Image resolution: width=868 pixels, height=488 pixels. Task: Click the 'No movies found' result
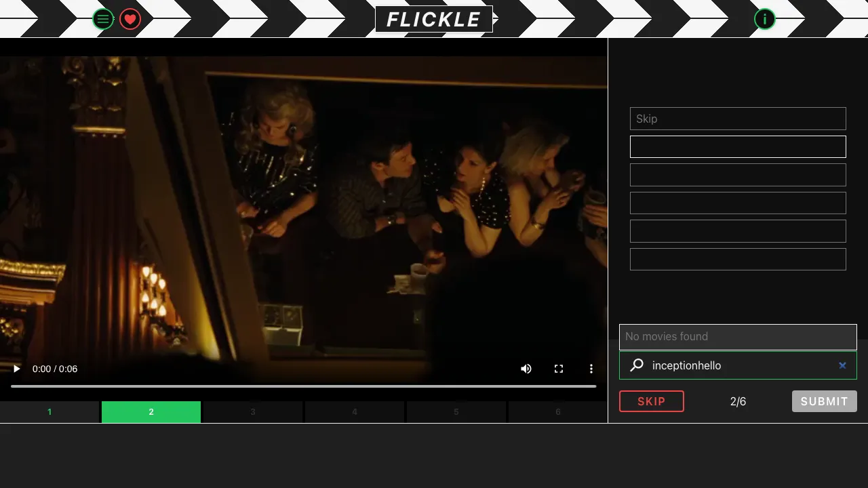click(738, 337)
